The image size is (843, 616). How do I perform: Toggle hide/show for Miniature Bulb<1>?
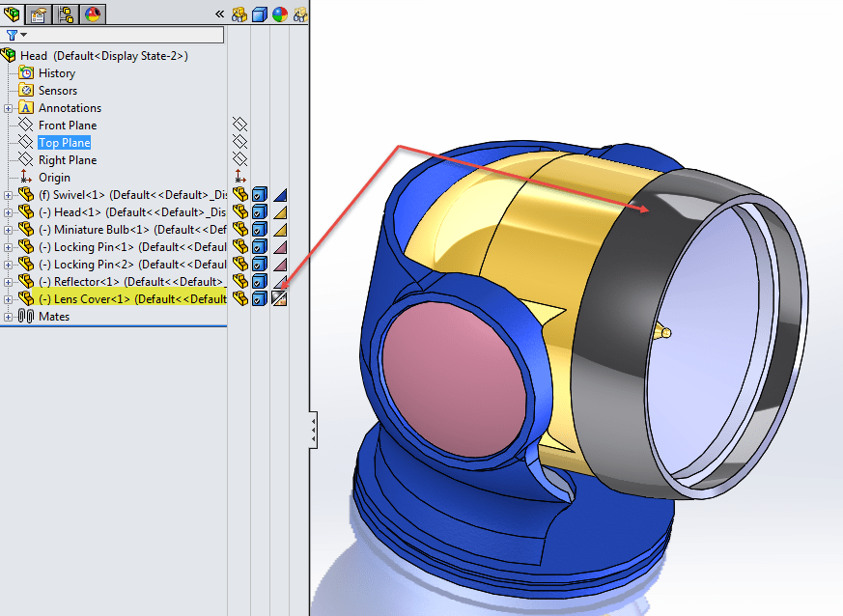coord(239,229)
